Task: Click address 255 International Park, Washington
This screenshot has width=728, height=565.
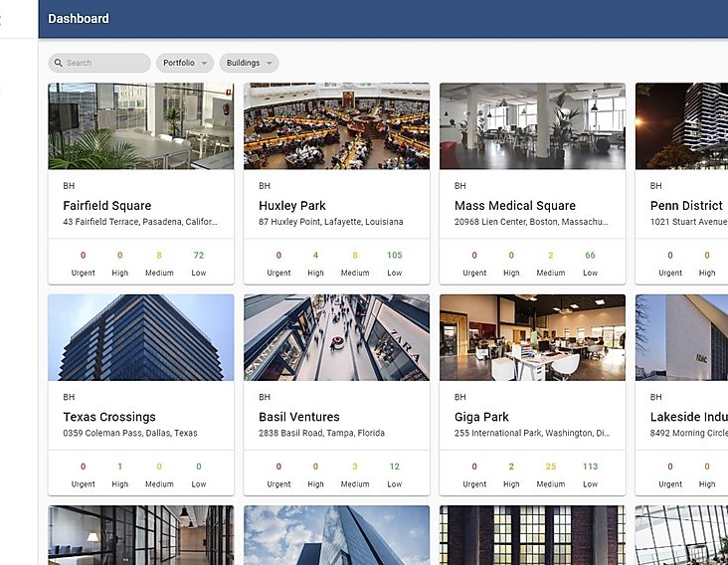Action: (x=532, y=433)
